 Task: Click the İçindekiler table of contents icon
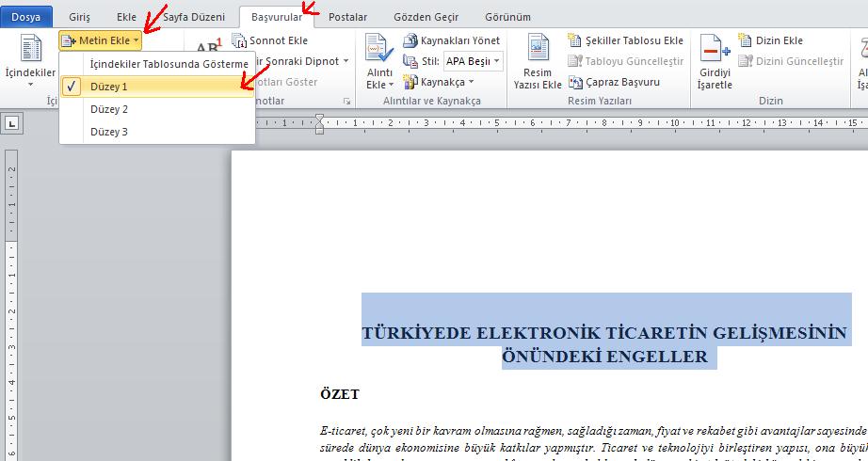30,48
